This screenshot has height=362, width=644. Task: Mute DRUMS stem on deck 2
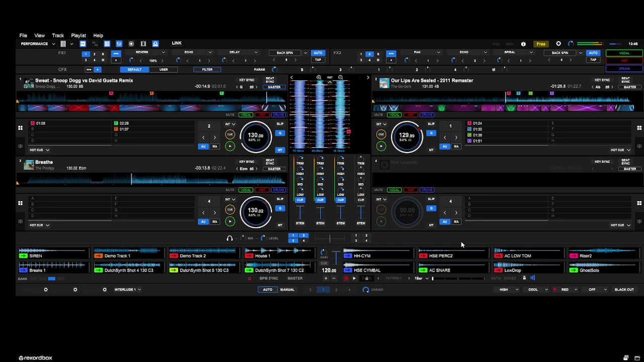(x=427, y=115)
